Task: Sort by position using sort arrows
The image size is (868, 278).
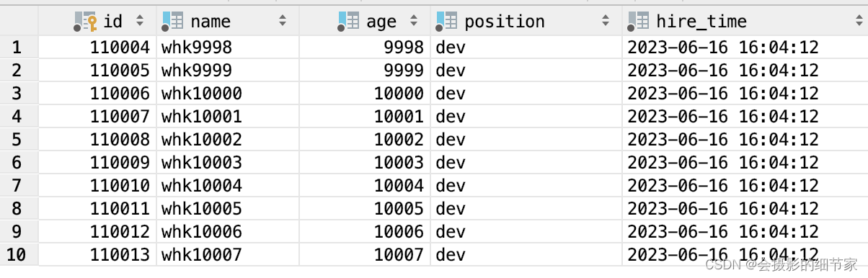Action: (606, 22)
